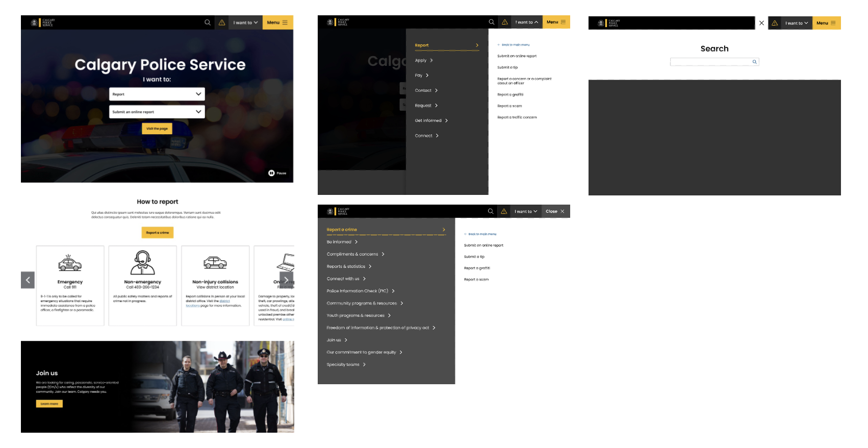Image resolution: width=868 pixels, height=448 pixels.
Task: Select Emergency police car card icon
Action: [x=70, y=263]
